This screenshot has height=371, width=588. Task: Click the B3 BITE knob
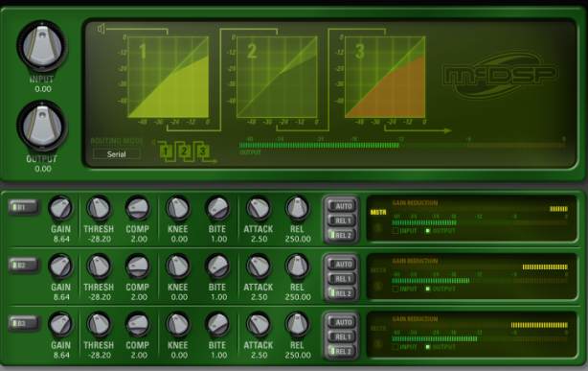217,324
